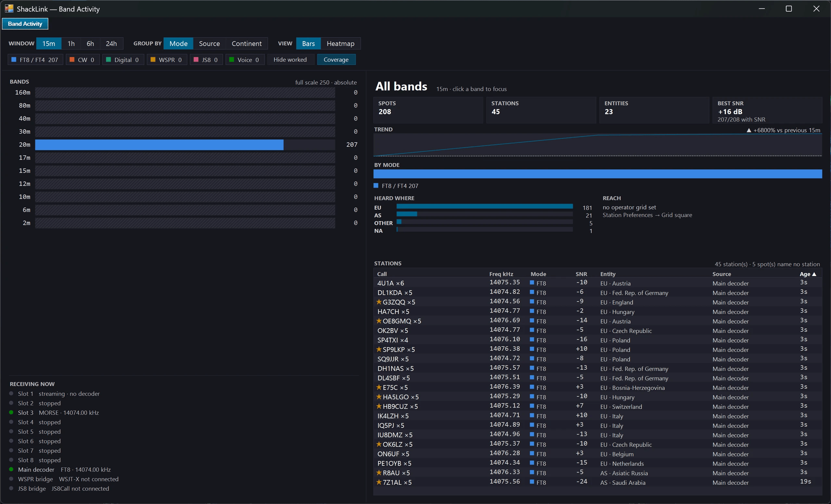831x504 pixels.
Task: Group bands by Continent
Action: coord(246,43)
